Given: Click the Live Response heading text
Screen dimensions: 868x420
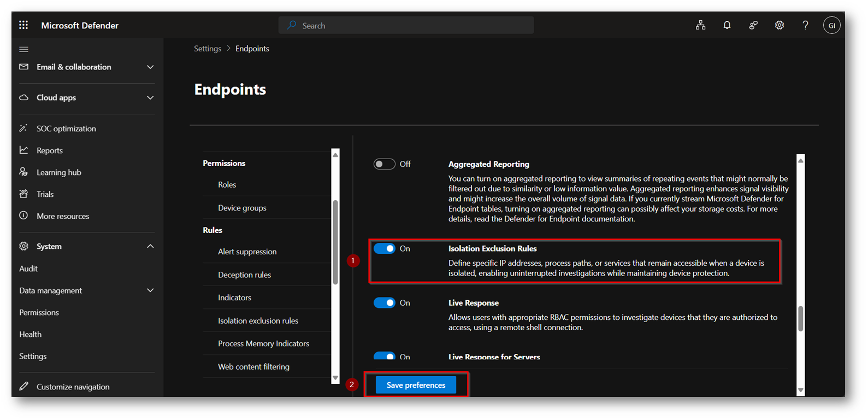Looking at the screenshot, I should click(x=474, y=303).
